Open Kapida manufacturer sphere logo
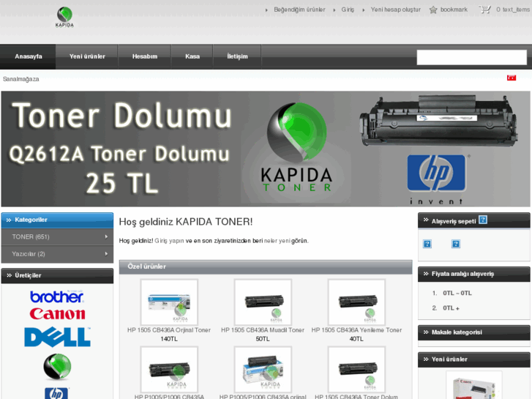Viewport: 532px width, 399px height. (57, 367)
